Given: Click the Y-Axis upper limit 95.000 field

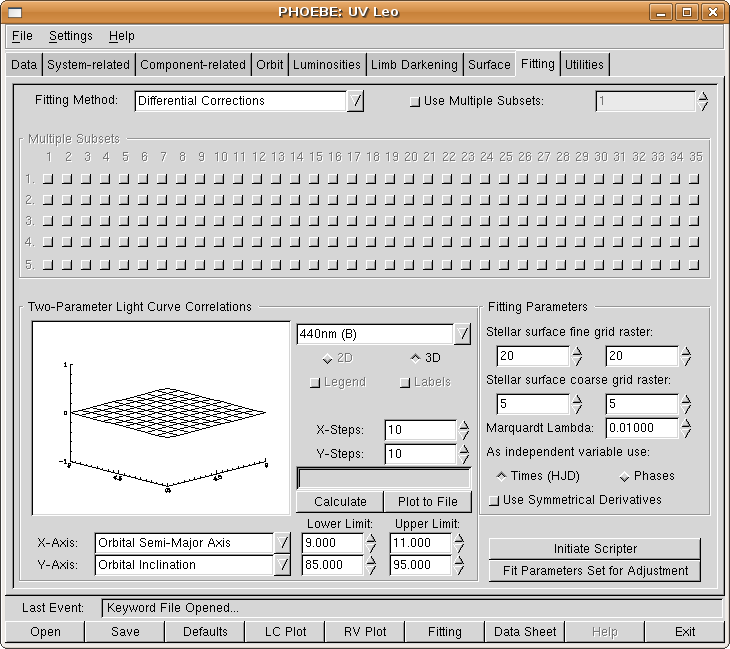Looking at the screenshot, I should [420, 565].
